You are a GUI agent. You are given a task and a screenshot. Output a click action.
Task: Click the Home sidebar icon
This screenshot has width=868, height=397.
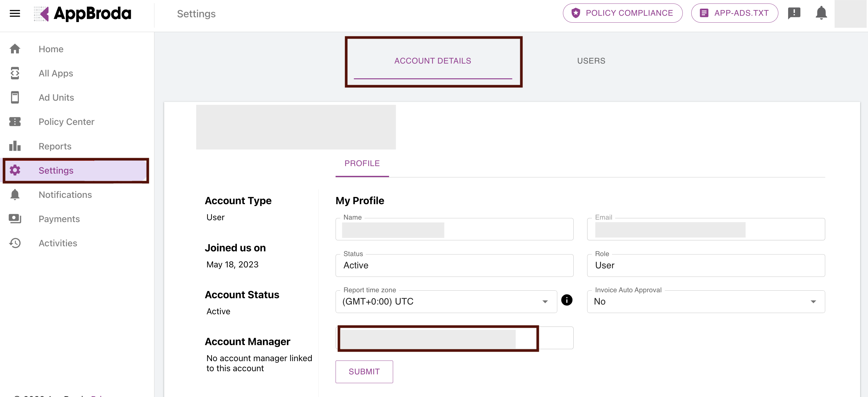[15, 49]
